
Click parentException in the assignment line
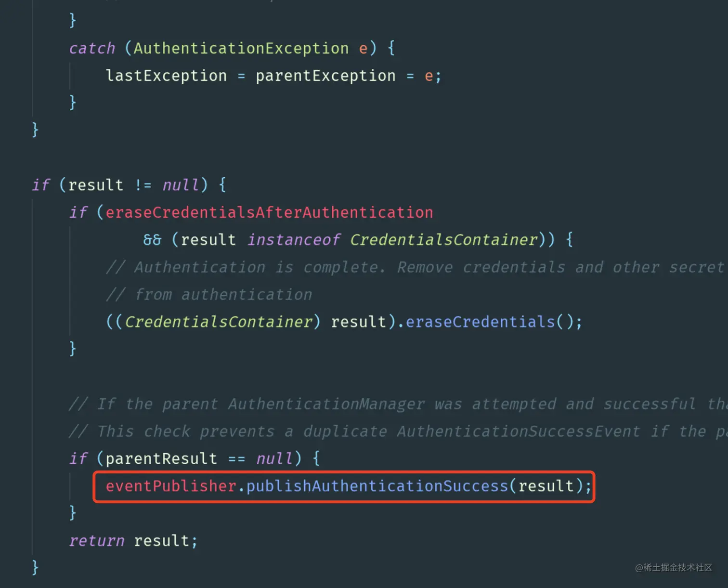click(x=325, y=76)
